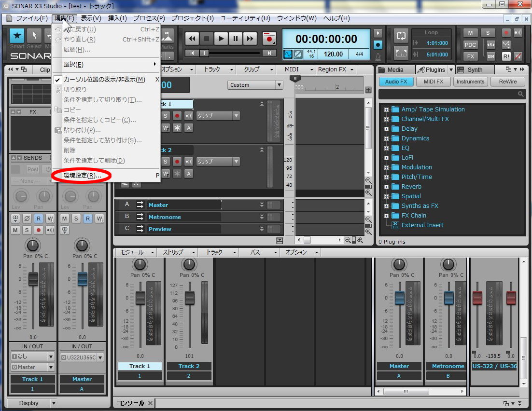The image size is (532, 411).
Task: Click the FX bypass button near the transport
Action: [x=470, y=56]
